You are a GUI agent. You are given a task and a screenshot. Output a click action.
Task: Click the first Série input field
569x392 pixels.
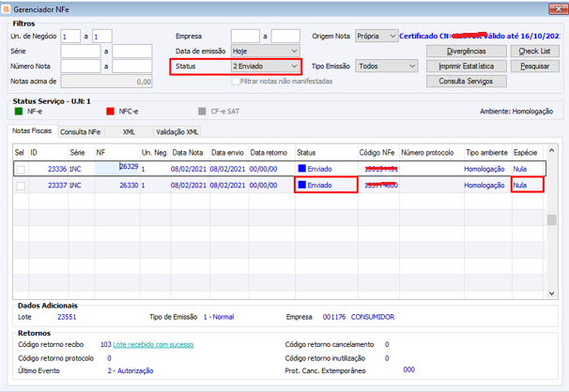[81, 51]
